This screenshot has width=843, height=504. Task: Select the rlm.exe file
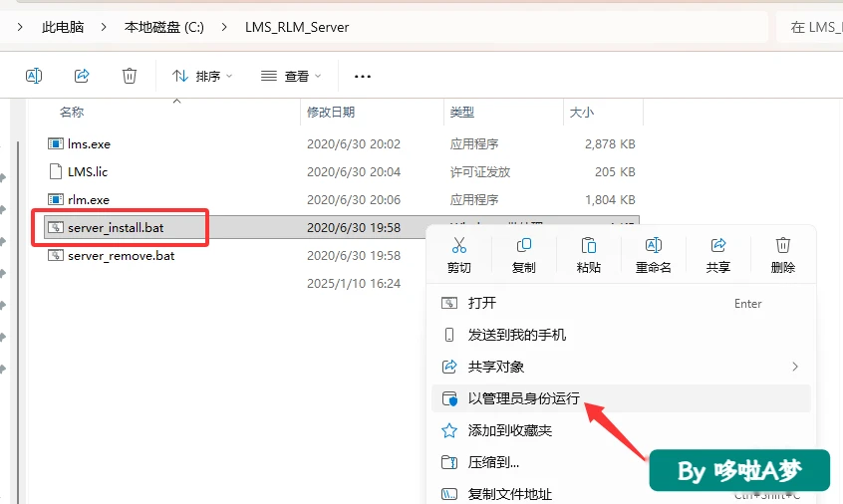click(88, 200)
